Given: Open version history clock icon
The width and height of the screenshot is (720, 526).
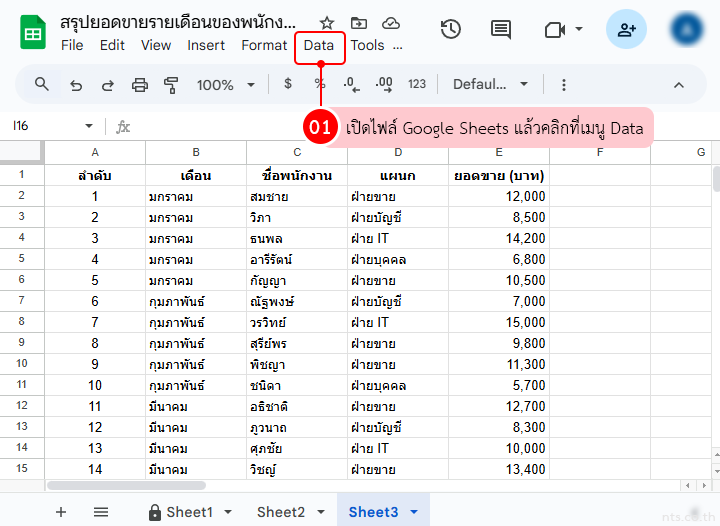Looking at the screenshot, I should pyautogui.click(x=451, y=30).
